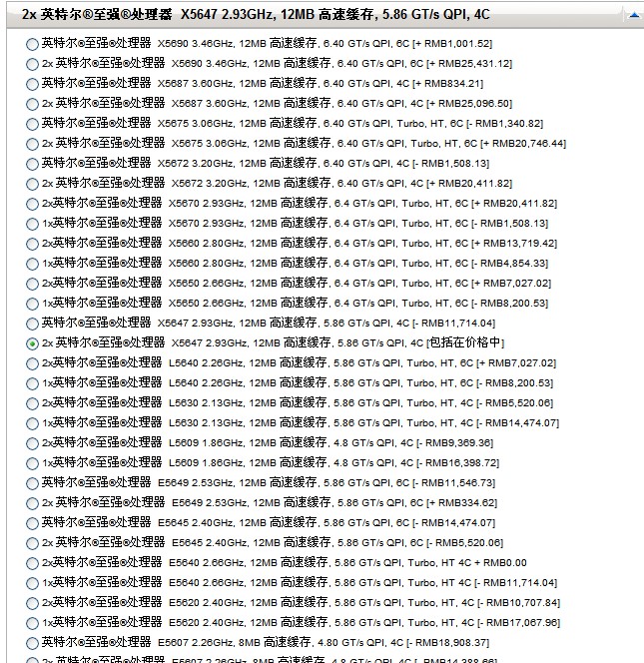Screen dimensions: 644x663
Task: Click price text '+ RMB0.00' on E5640 row
Action: (500, 563)
